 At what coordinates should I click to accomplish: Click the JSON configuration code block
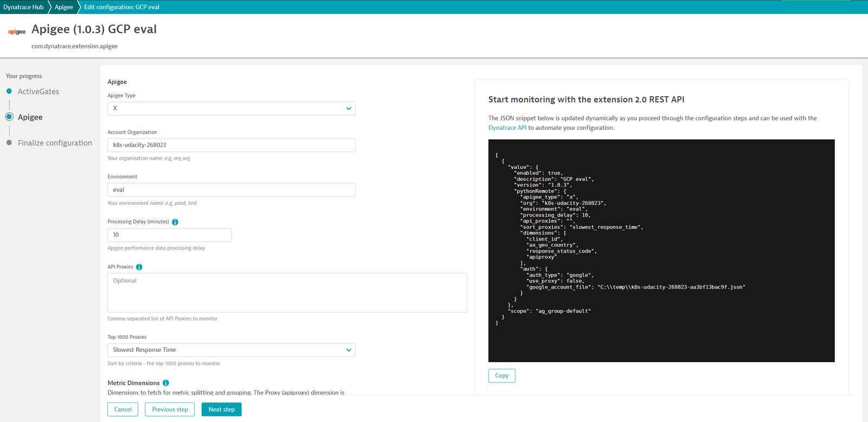661,251
